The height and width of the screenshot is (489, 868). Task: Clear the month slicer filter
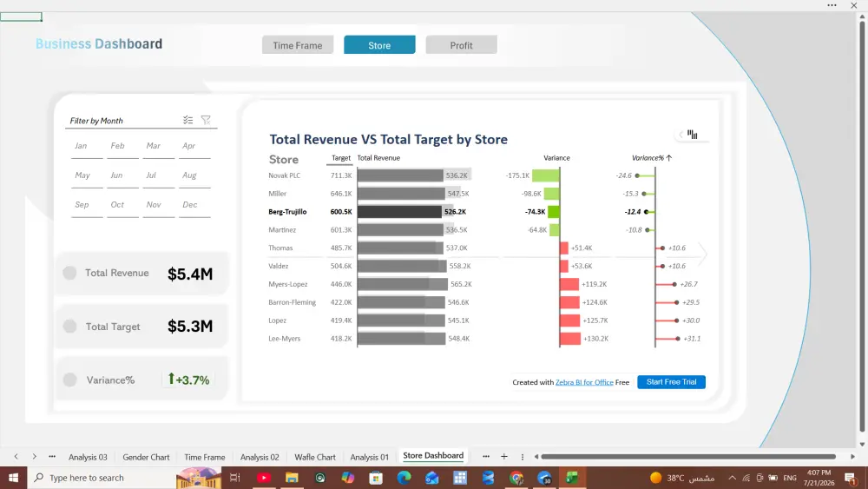click(206, 120)
